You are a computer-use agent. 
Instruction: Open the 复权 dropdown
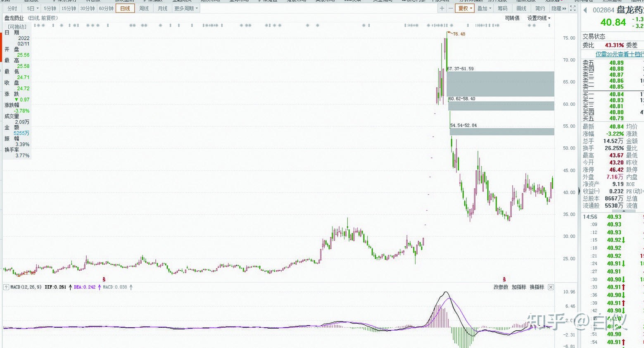465,8
